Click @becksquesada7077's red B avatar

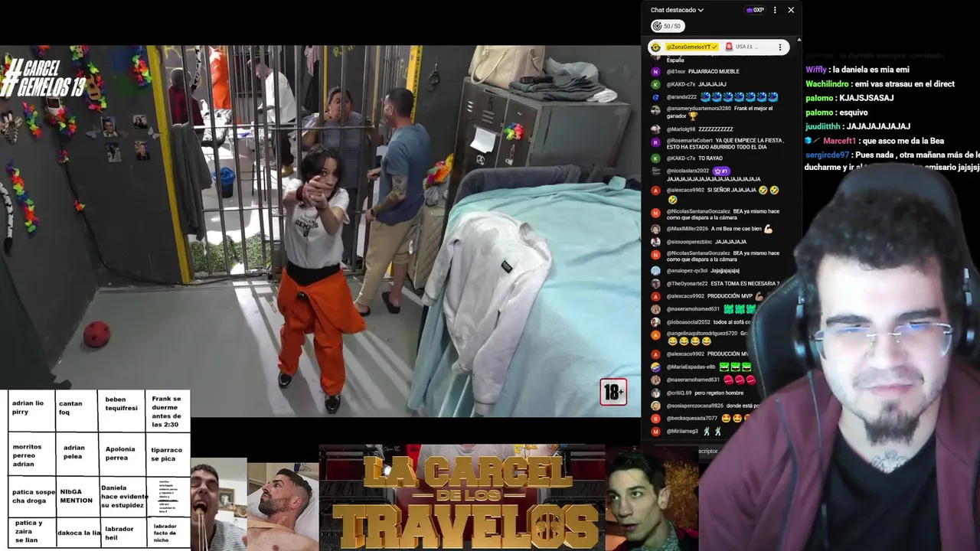point(655,419)
